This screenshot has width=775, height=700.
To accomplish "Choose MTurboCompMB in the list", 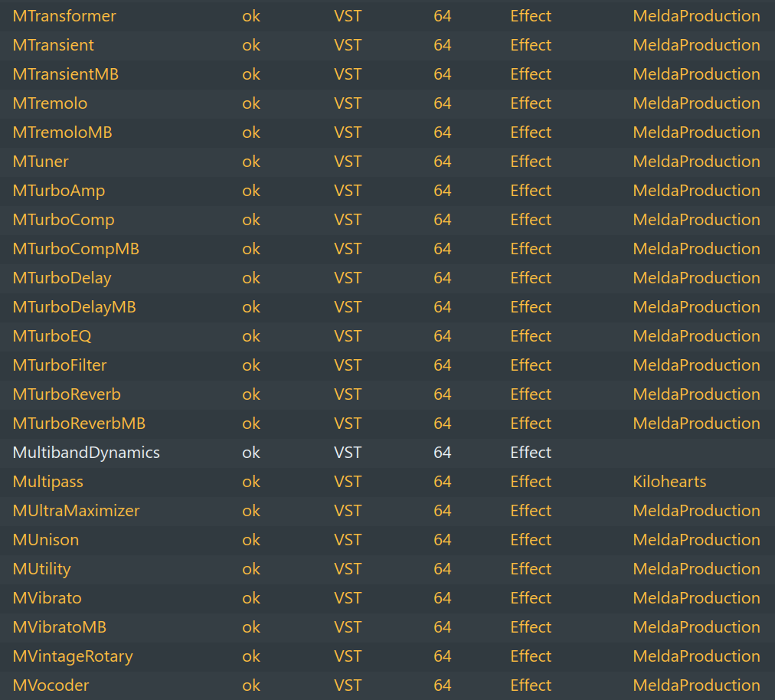I will (x=76, y=249).
